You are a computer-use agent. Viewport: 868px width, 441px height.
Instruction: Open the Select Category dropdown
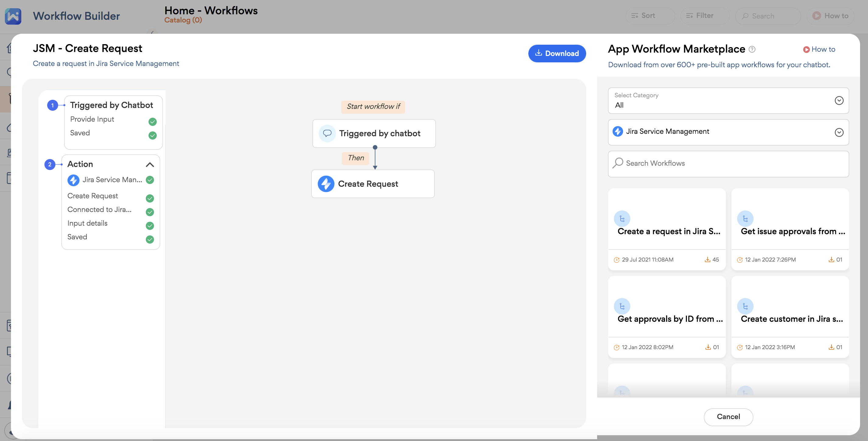(728, 101)
